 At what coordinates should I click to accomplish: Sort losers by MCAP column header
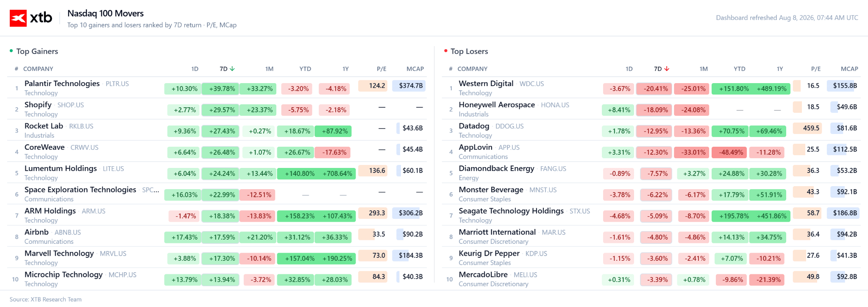(849, 69)
